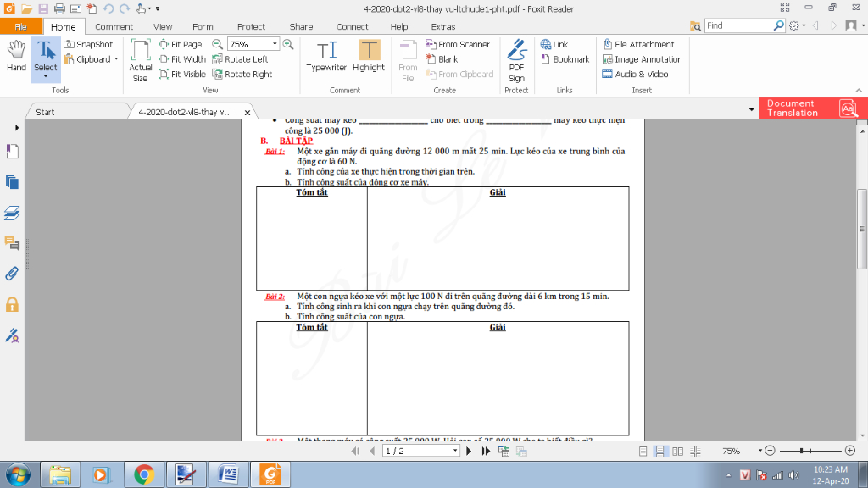Close the 4-2020-dot2-vl8 document tab

pyautogui.click(x=248, y=113)
